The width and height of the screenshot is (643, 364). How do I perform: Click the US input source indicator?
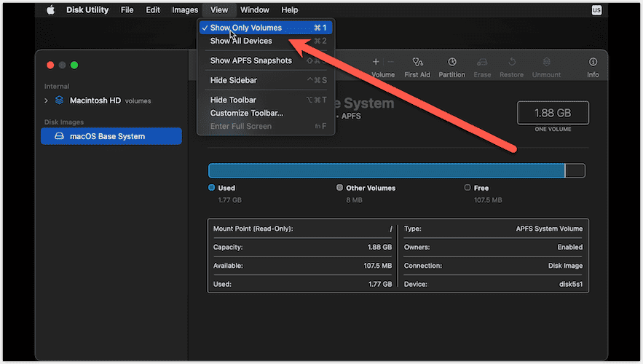pos(596,10)
